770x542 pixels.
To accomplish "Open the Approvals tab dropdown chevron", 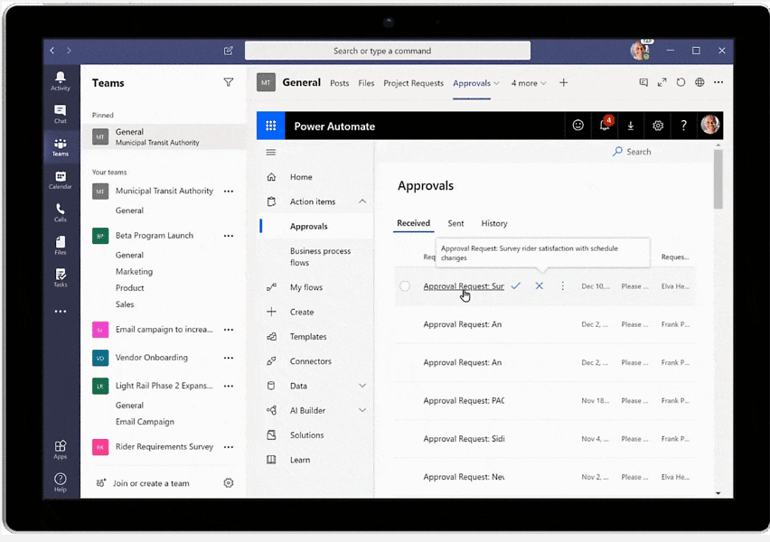I will pos(496,83).
